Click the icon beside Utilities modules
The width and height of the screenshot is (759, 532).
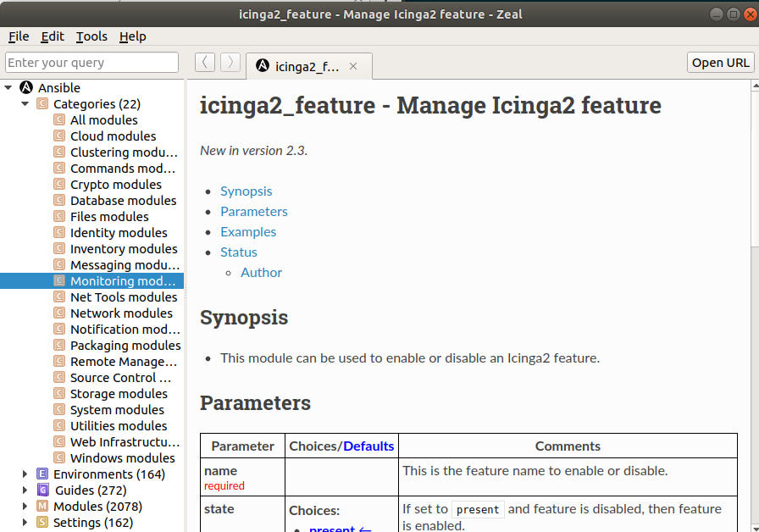[x=59, y=425]
